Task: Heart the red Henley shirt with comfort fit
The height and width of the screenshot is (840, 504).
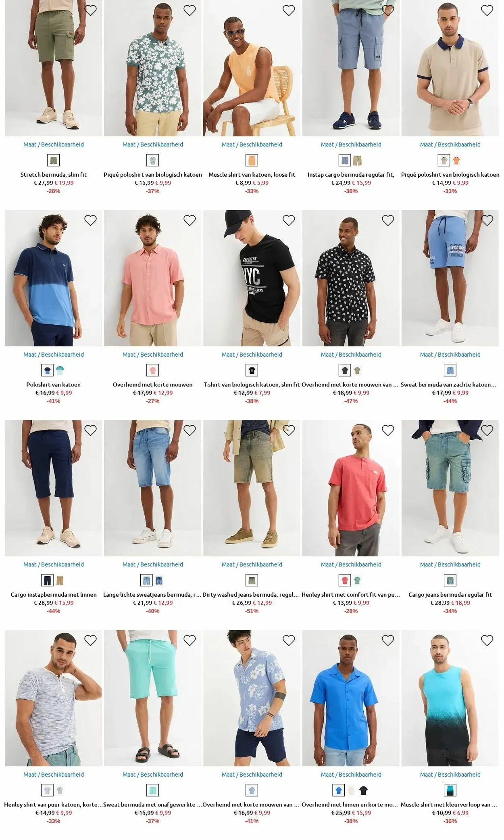Action: (388, 430)
